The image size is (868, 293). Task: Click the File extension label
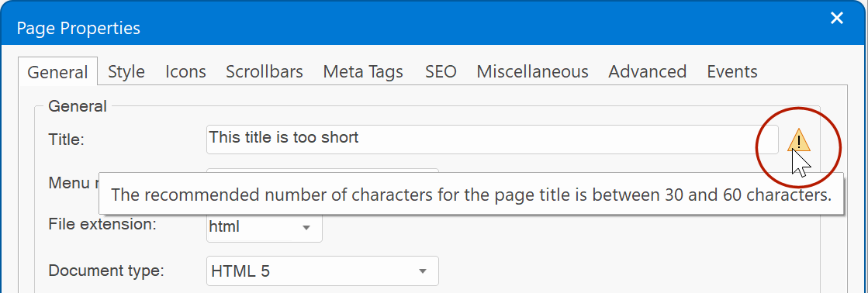click(102, 225)
